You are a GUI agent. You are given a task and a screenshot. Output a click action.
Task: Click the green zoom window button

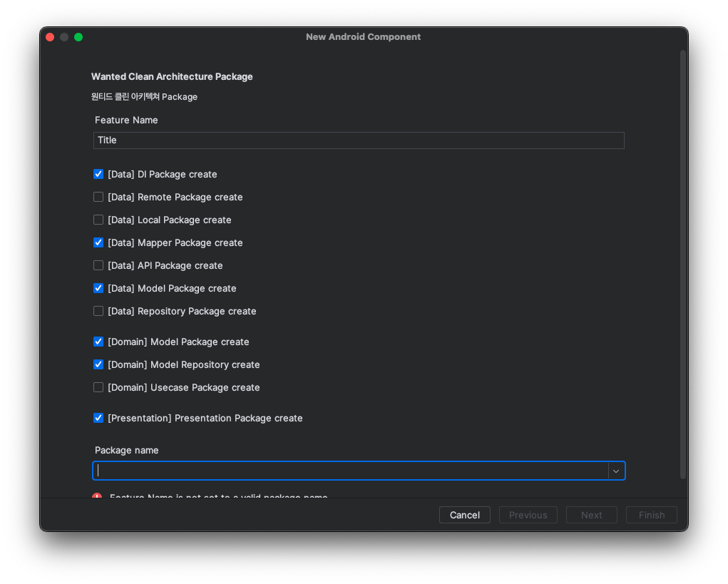pos(78,37)
